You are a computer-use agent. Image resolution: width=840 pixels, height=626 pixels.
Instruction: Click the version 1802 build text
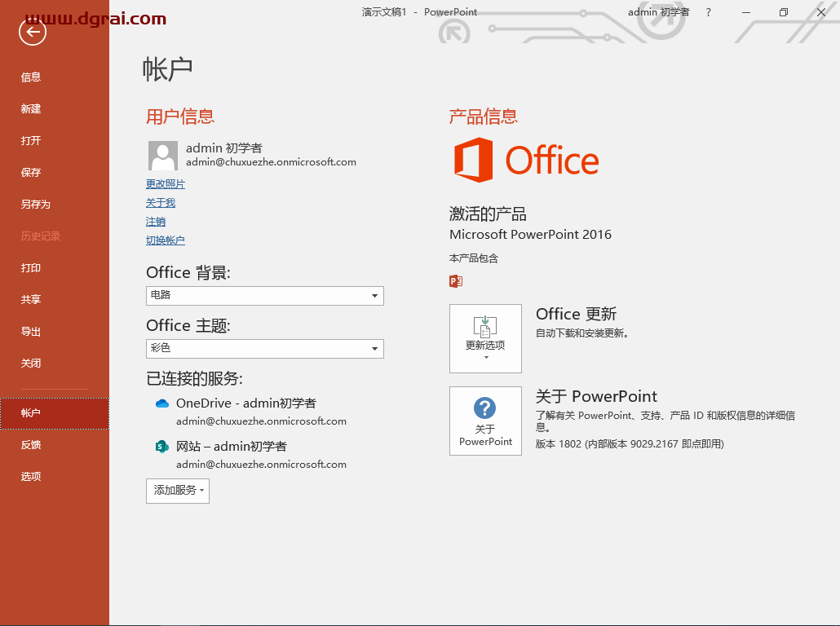click(x=630, y=444)
